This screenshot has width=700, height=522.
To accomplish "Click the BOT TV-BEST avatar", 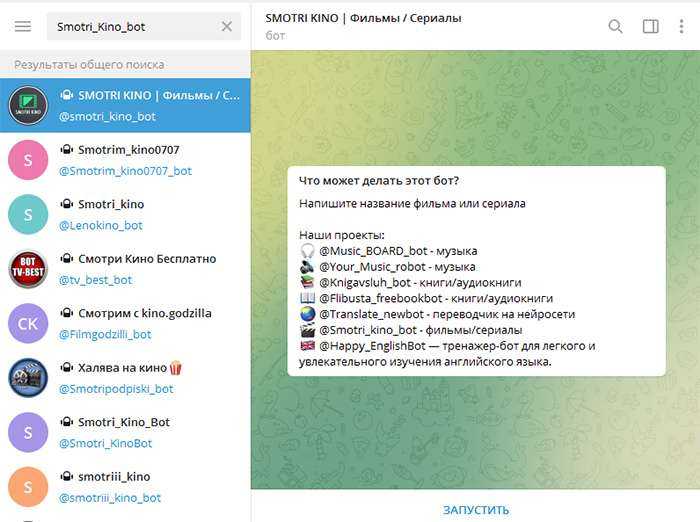I will [x=28, y=269].
